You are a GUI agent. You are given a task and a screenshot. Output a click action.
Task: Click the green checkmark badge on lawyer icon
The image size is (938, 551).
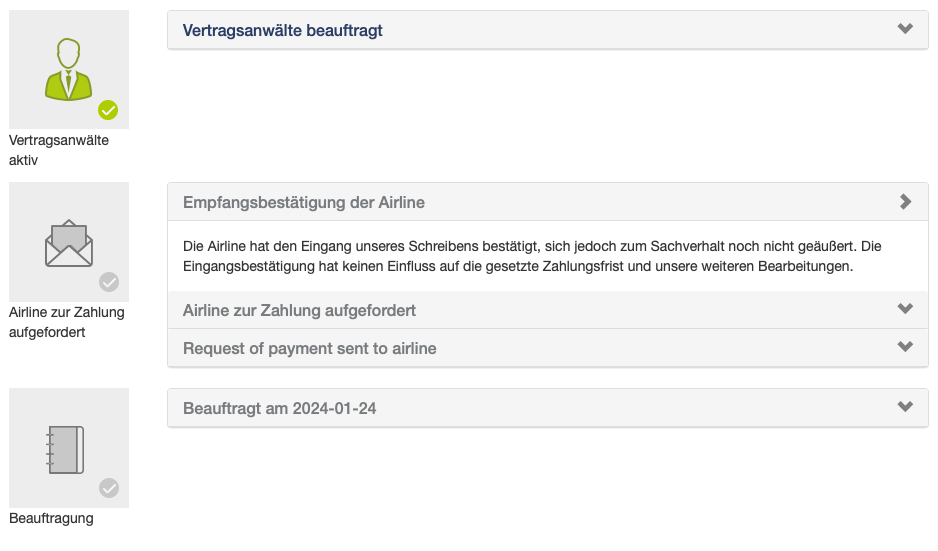coord(109,110)
